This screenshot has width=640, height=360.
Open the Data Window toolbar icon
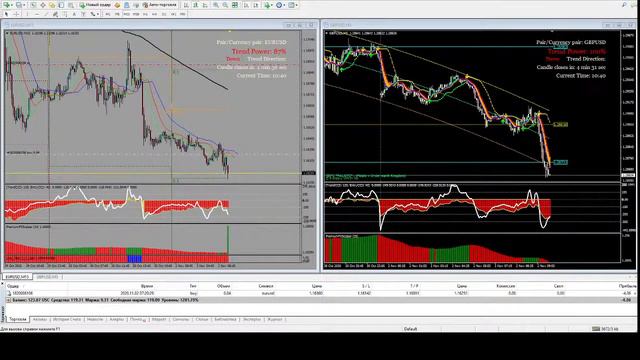pyautogui.click(x=42, y=5)
